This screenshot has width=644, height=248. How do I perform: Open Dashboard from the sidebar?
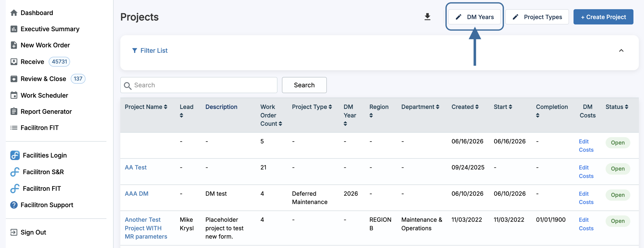(x=37, y=13)
